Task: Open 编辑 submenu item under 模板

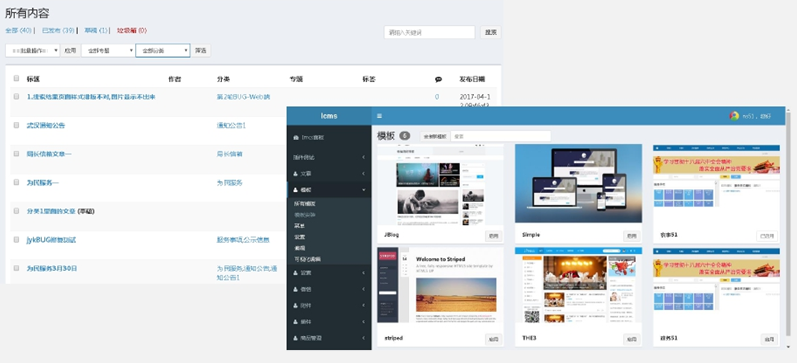Action: coord(299,248)
